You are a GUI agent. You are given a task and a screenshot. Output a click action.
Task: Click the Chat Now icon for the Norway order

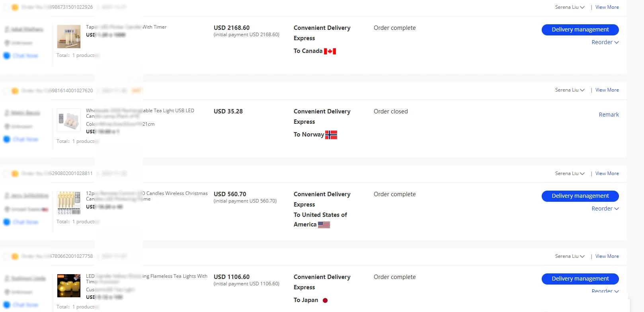tap(7, 139)
